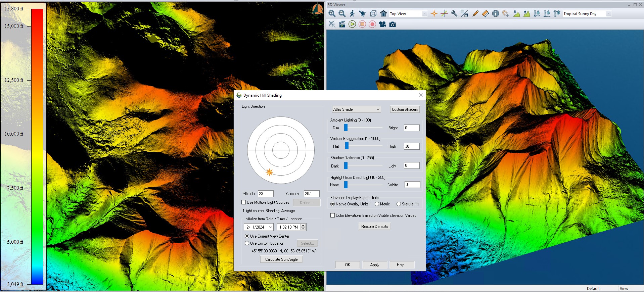Select the Metric units radio button

[377, 204]
